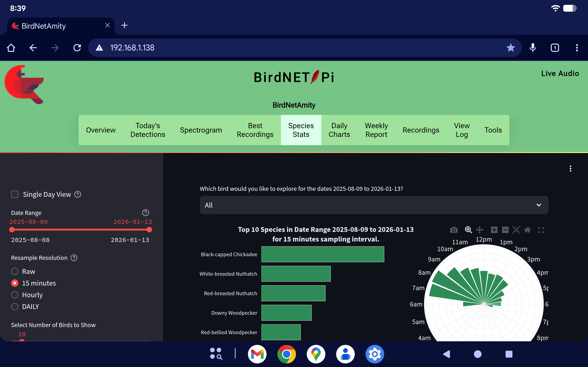
Task: Choose Hourly resample resolution
Action: coord(15,295)
